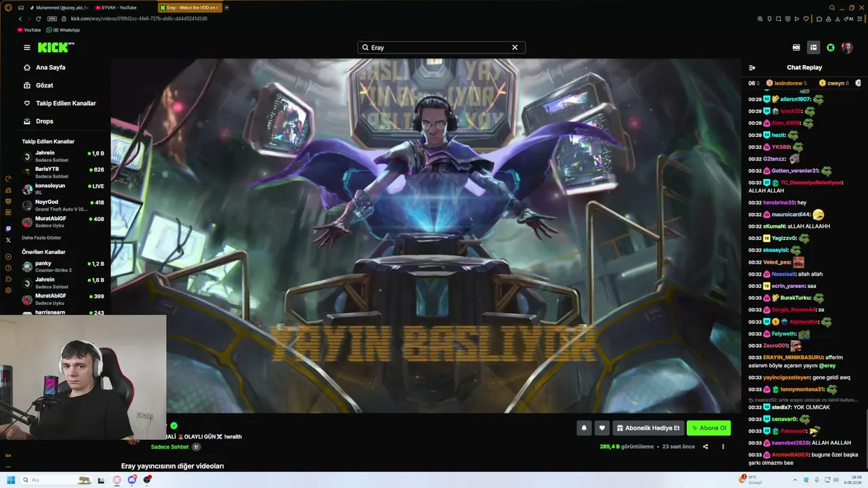The width and height of the screenshot is (868, 488).
Task: Open Opera GX from the taskbar
Action: [x=117, y=480]
